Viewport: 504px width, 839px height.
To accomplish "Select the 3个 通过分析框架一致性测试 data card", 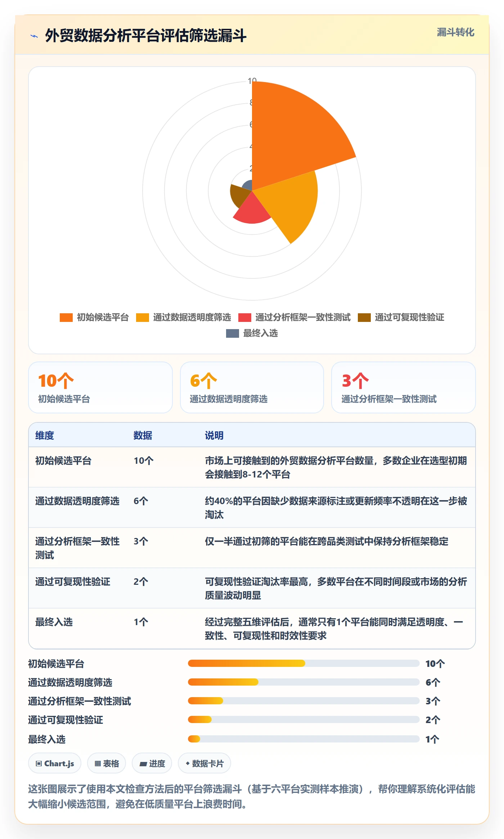I will tap(404, 387).
